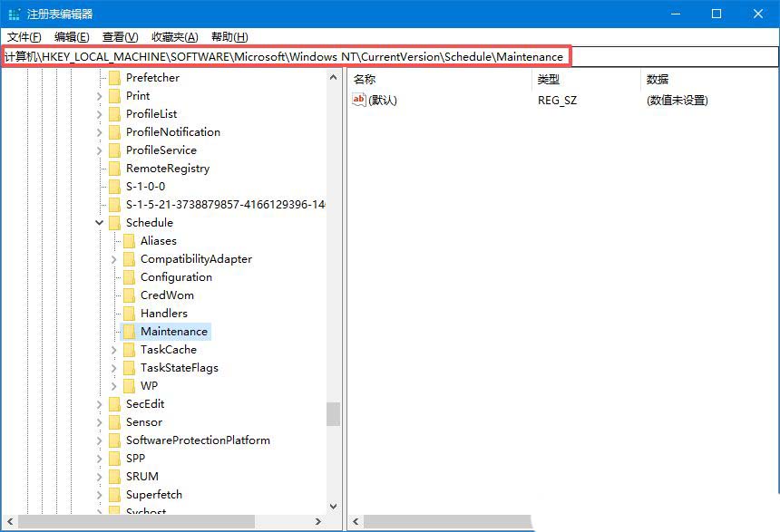The width and height of the screenshot is (780, 532).
Task: Minimize the Registry Editor window
Action: click(676, 14)
